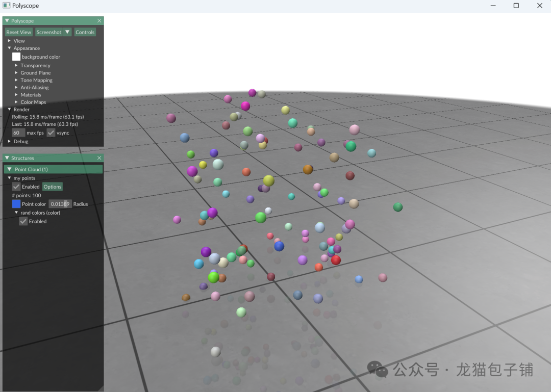551x392 pixels.
Task: Open the screenshot format dropdown arrow
Action: point(67,32)
